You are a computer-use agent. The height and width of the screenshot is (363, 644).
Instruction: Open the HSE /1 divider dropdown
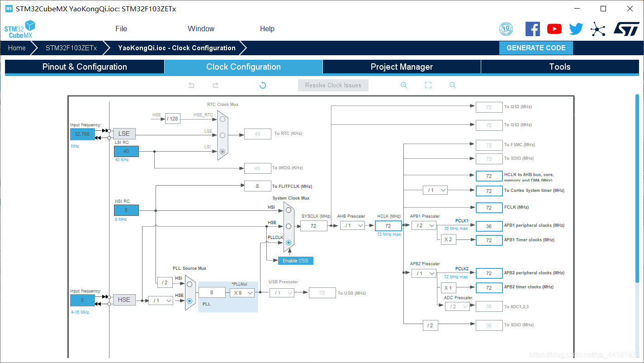pos(161,300)
